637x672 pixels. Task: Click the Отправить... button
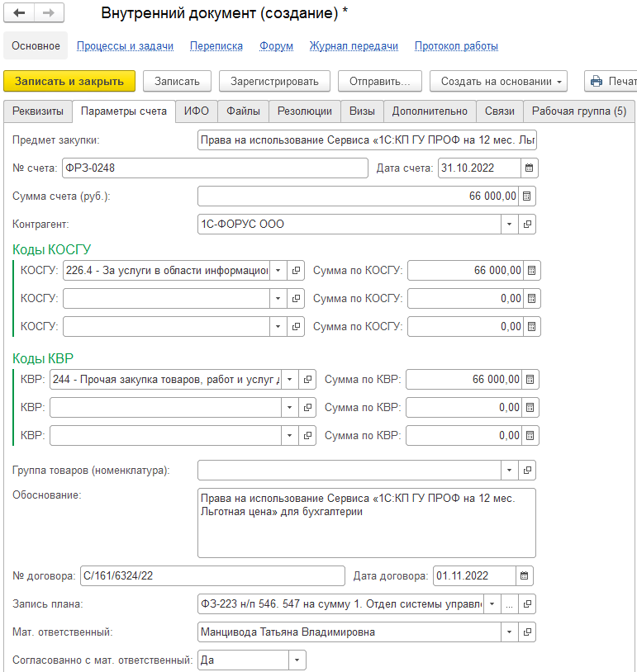pyautogui.click(x=380, y=81)
